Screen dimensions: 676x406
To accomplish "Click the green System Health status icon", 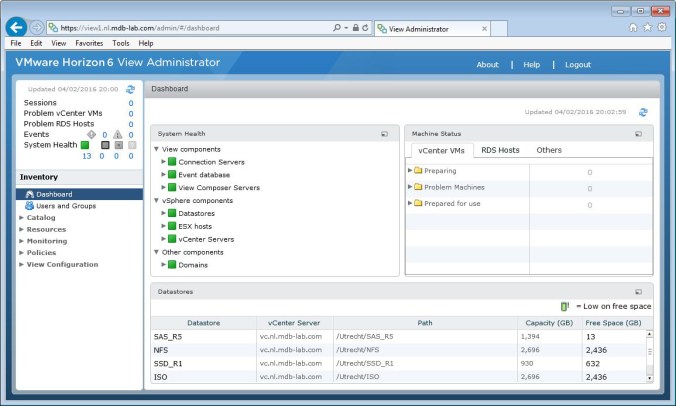I will click(x=86, y=145).
